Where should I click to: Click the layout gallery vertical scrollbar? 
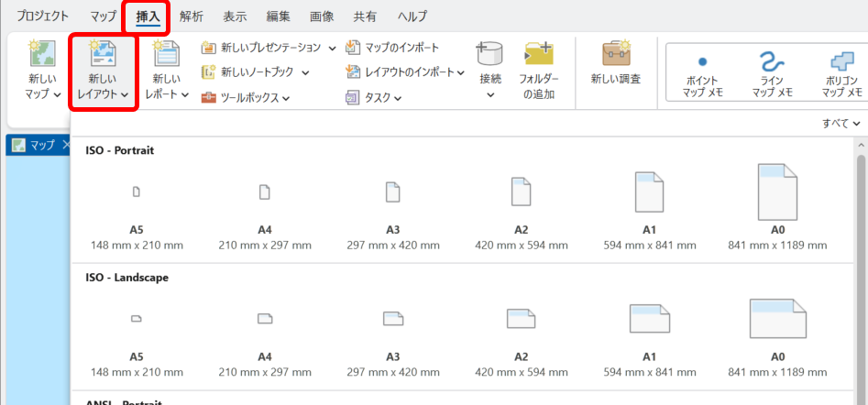click(x=861, y=266)
